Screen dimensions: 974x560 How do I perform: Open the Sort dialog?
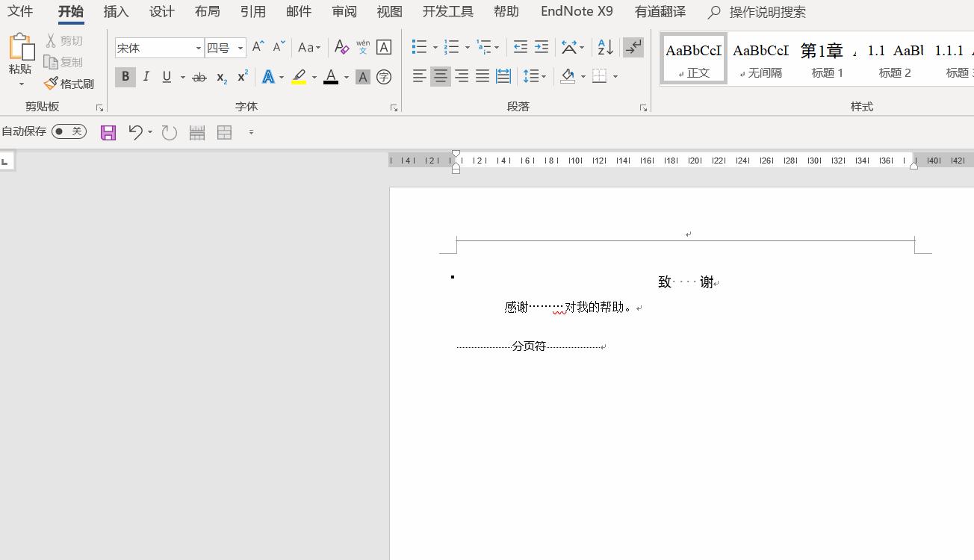coord(604,46)
